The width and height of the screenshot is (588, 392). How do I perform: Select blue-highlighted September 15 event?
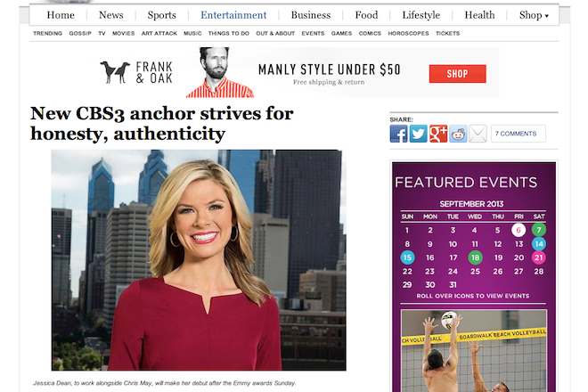(407, 257)
